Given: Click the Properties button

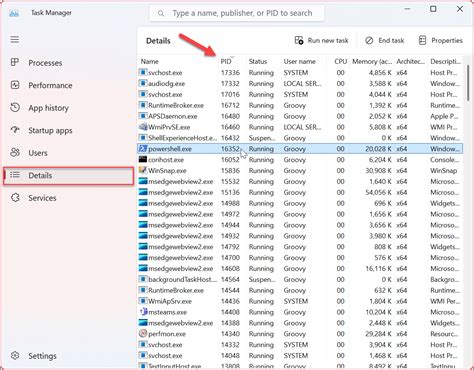Looking at the screenshot, I should [x=440, y=41].
